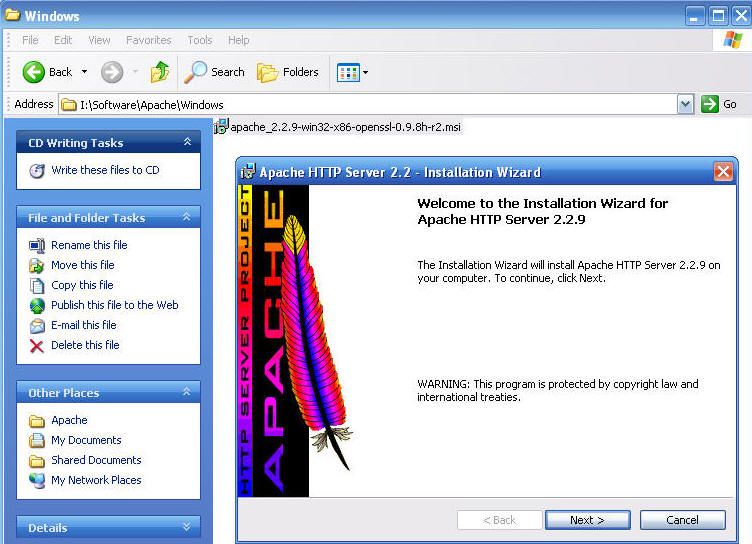Maximize the Windows explorer window
This screenshot has height=544, width=752.
[x=718, y=16]
